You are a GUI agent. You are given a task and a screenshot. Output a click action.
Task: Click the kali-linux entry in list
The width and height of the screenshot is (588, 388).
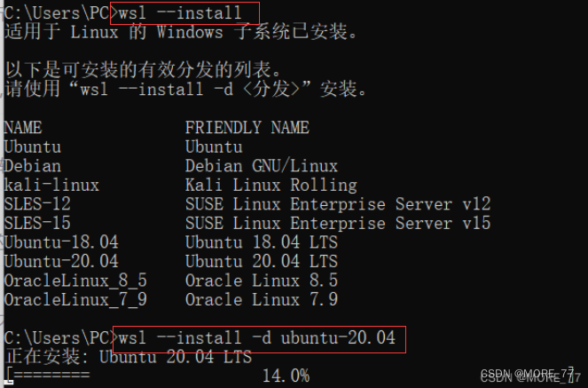[x=51, y=185]
